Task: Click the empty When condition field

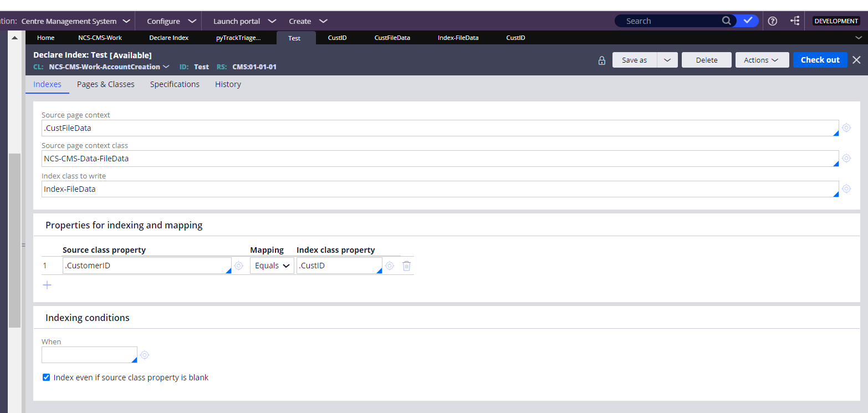Action: tap(89, 355)
